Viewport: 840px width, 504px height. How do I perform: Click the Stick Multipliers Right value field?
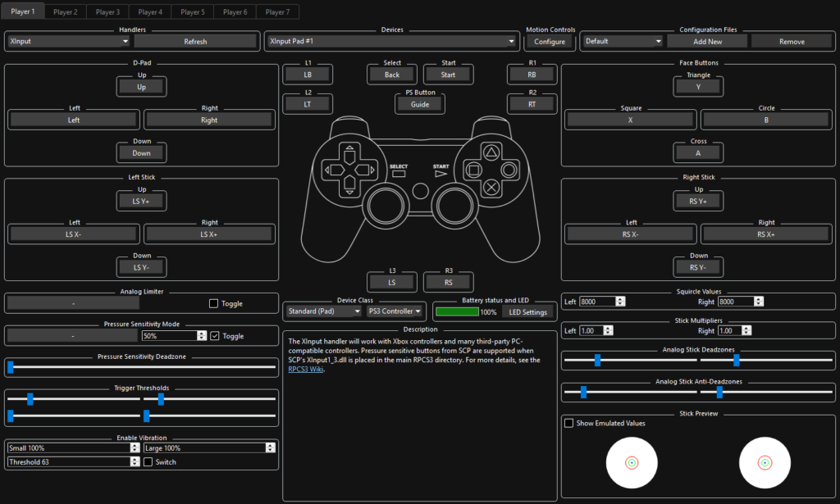pyautogui.click(x=729, y=330)
